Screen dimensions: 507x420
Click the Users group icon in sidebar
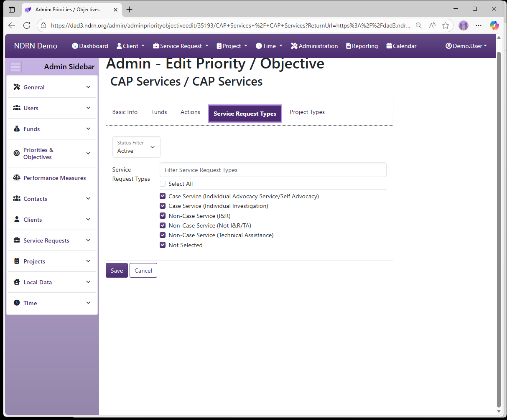17,108
